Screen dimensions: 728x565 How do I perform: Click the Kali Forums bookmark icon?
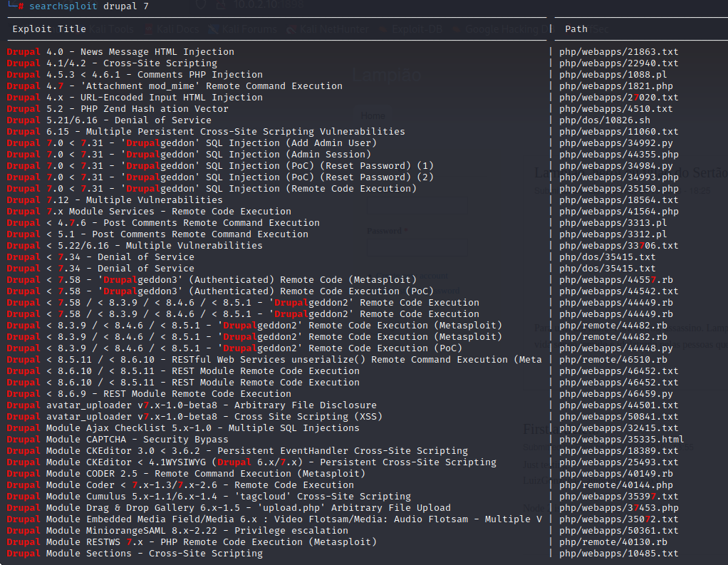coord(213,29)
